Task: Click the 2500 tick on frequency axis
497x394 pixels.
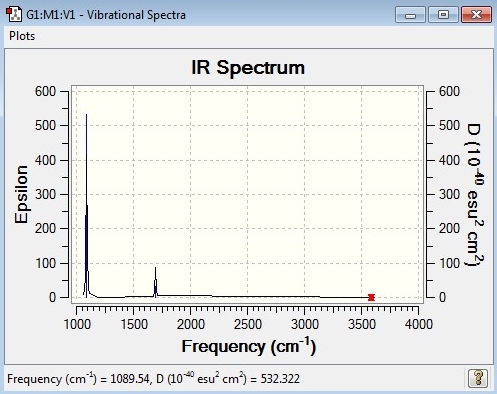Action: (248, 324)
